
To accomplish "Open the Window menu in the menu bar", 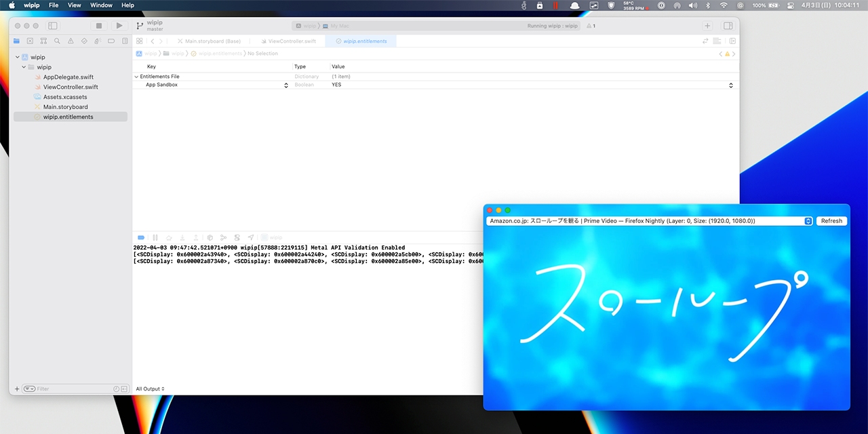I will pos(100,5).
